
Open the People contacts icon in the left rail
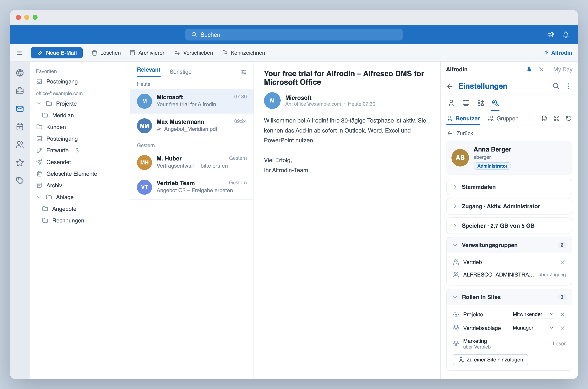pyautogui.click(x=20, y=145)
